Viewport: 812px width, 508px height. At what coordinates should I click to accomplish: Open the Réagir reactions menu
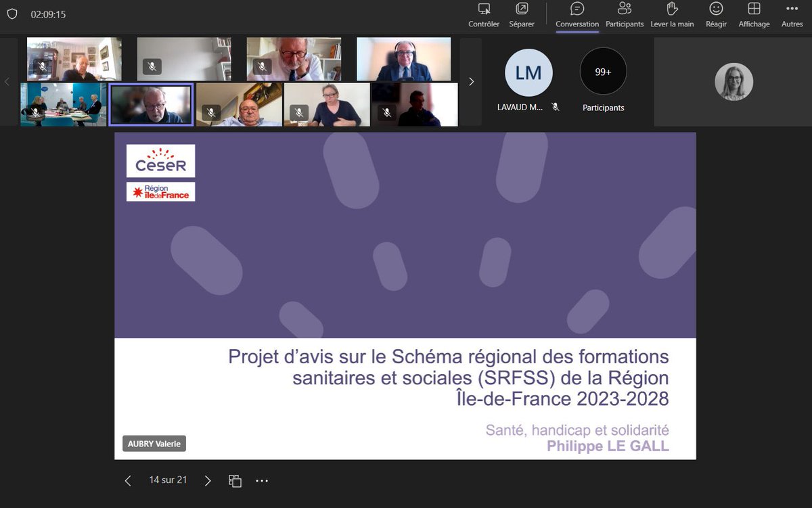tap(716, 15)
